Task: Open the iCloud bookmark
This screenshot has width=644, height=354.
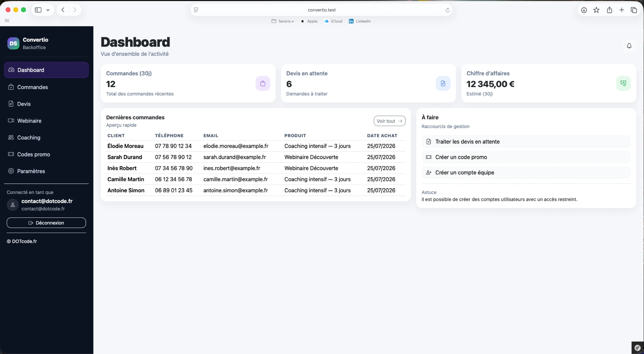Action: [x=333, y=21]
